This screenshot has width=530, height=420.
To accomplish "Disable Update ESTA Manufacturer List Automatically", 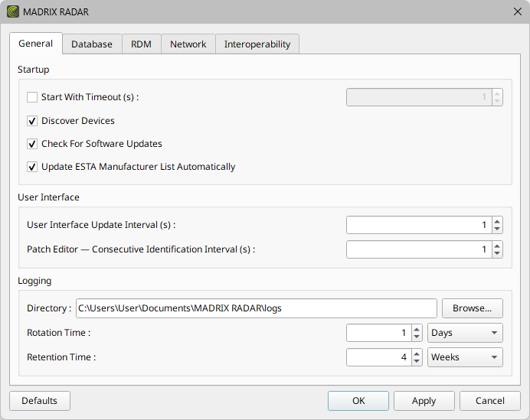I will (32, 167).
